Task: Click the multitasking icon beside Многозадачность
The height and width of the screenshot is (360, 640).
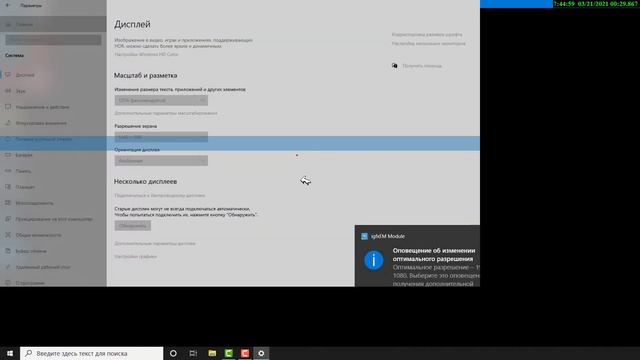Action: [x=8, y=202]
